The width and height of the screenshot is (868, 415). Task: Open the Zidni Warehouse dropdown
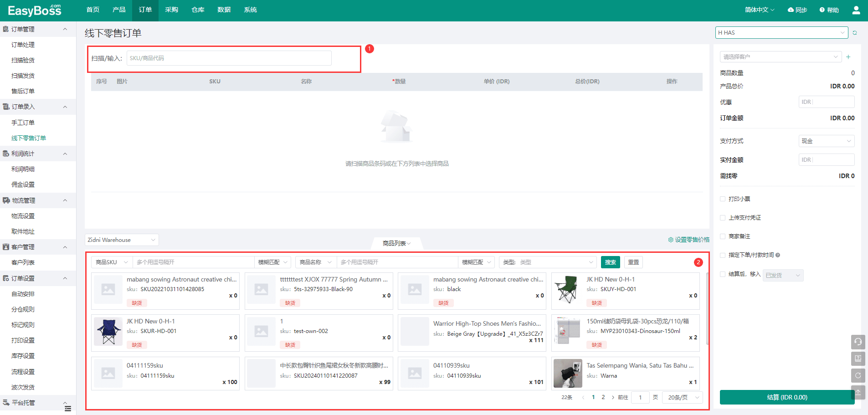pyautogui.click(x=121, y=240)
